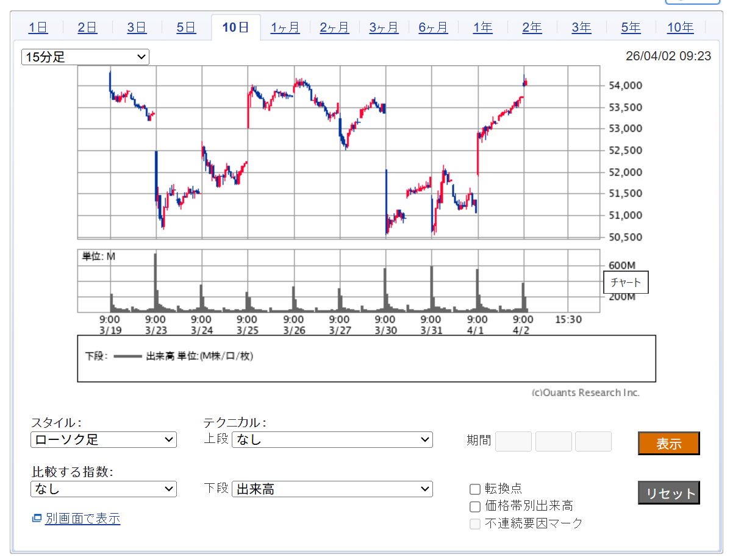Click the リセット button
Viewport: 730px width, 560px height.
pyautogui.click(x=668, y=493)
